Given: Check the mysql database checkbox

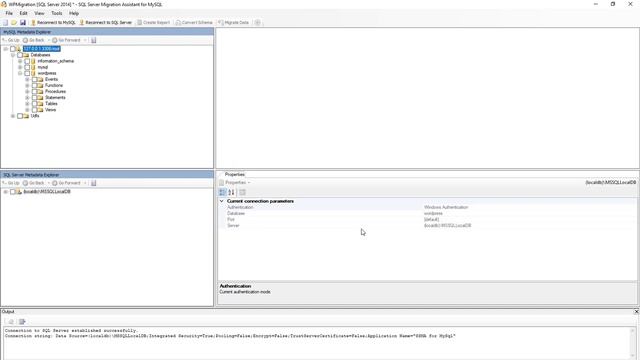Looking at the screenshot, I should tap(27, 67).
